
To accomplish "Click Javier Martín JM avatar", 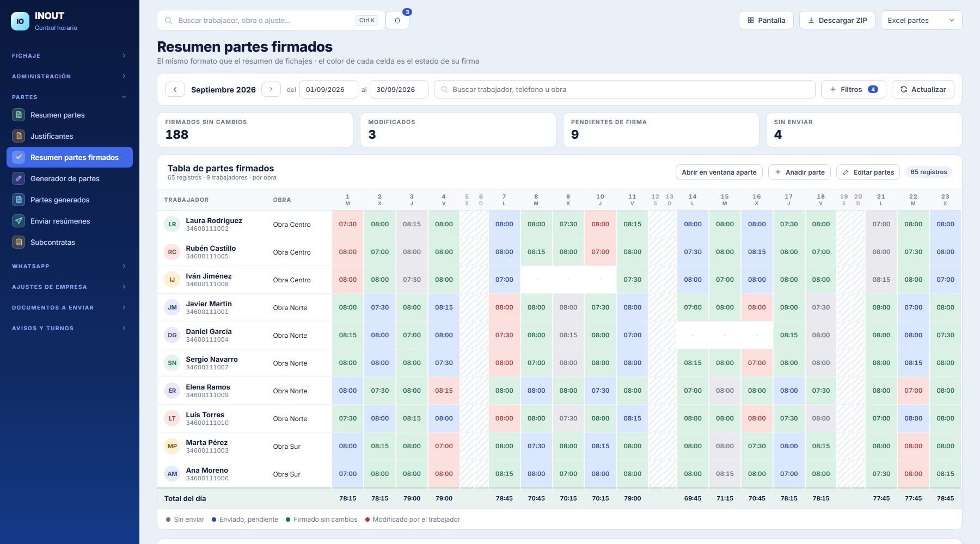I will pyautogui.click(x=172, y=307).
